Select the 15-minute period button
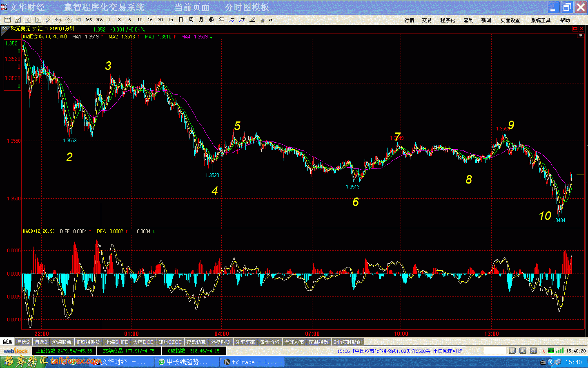This screenshot has width=588, height=368. [x=150, y=20]
